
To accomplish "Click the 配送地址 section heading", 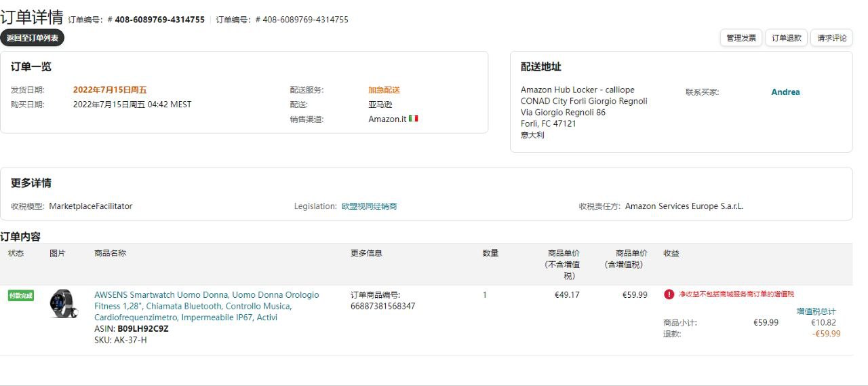I will click(x=541, y=67).
